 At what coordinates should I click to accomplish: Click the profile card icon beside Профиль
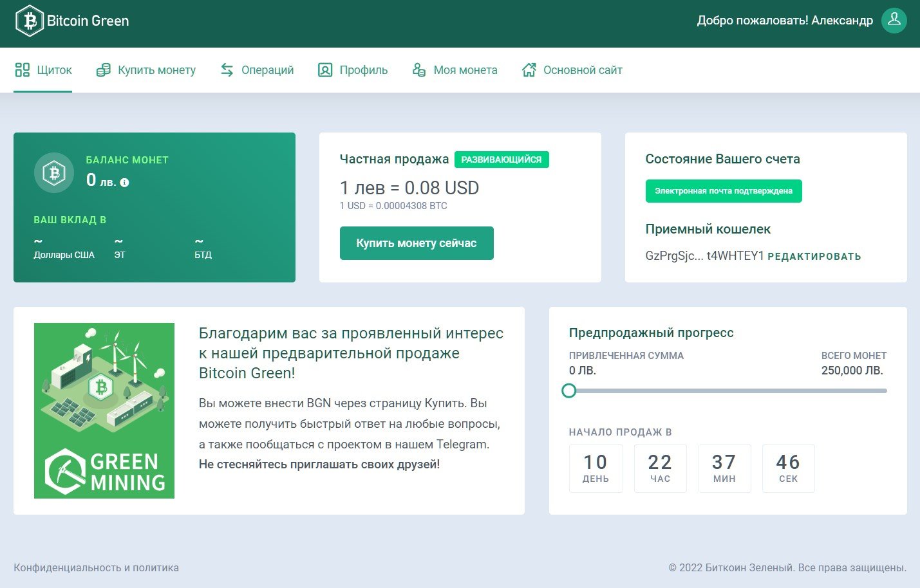325,70
